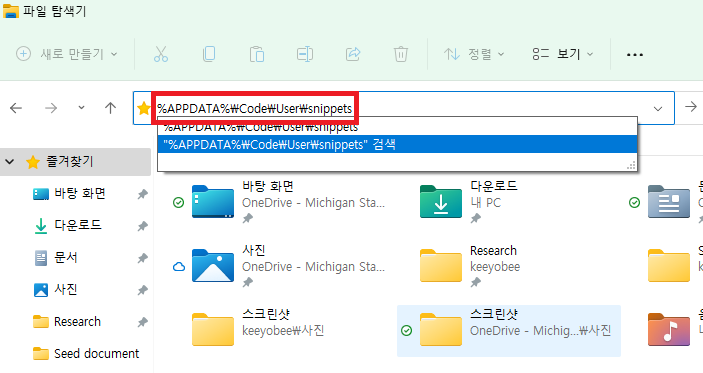
Task: Click the Cut scissors icon
Action: tap(161, 54)
